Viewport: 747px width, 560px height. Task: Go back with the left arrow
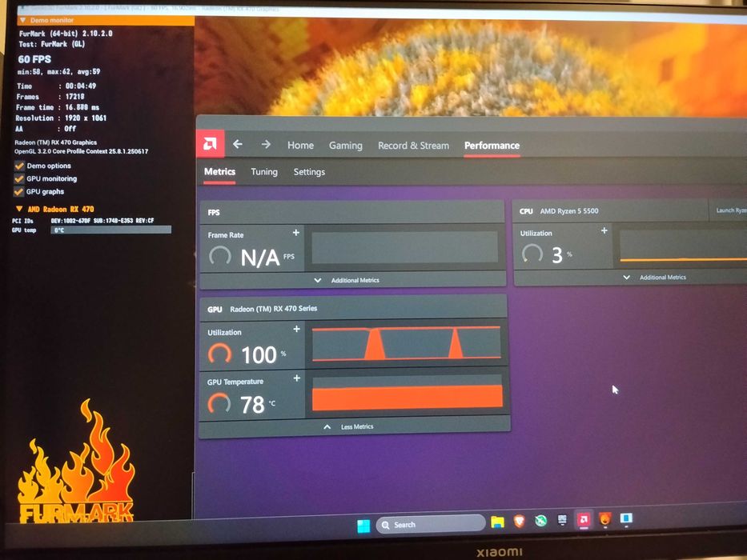(x=237, y=144)
